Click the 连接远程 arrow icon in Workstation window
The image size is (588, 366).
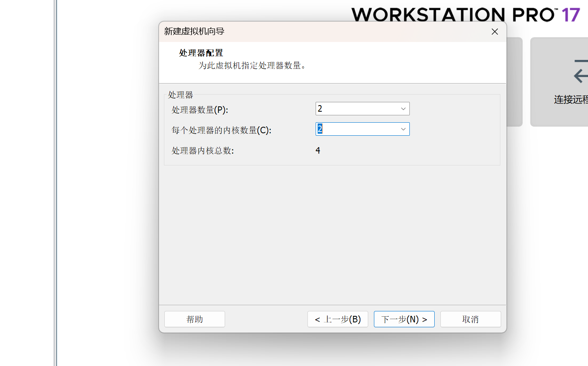click(581, 72)
